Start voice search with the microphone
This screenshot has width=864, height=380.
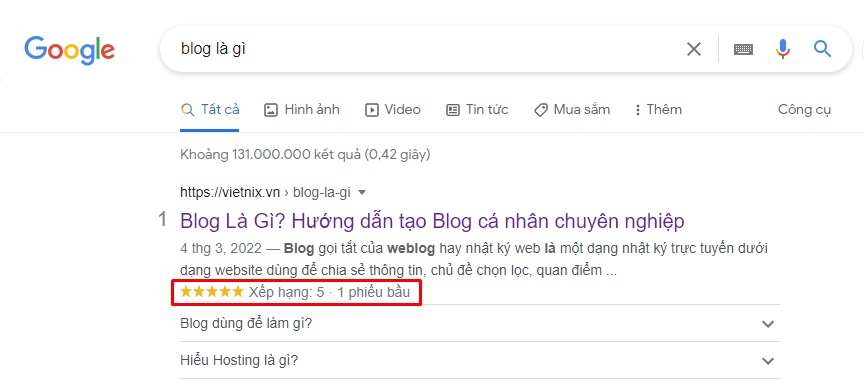pyautogui.click(x=782, y=50)
